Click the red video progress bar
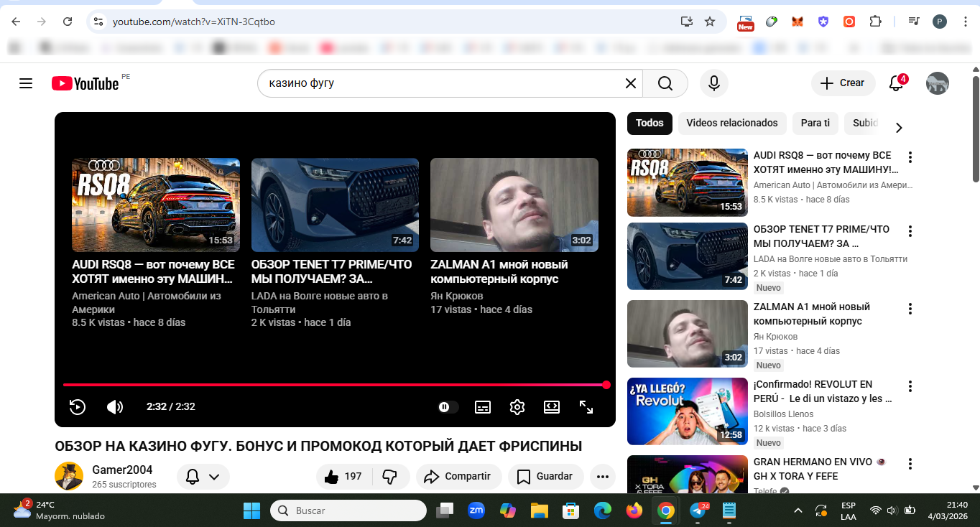The width and height of the screenshot is (980, 527). [x=335, y=385]
